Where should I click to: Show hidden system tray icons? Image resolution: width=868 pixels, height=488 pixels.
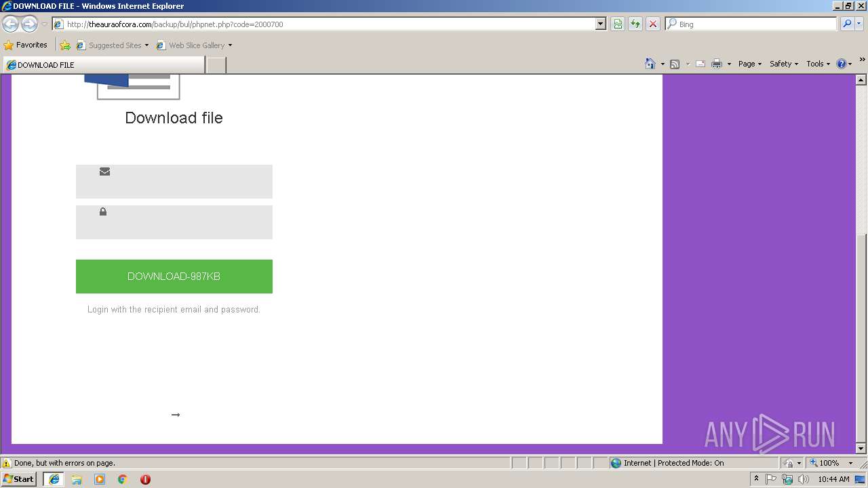pos(756,479)
